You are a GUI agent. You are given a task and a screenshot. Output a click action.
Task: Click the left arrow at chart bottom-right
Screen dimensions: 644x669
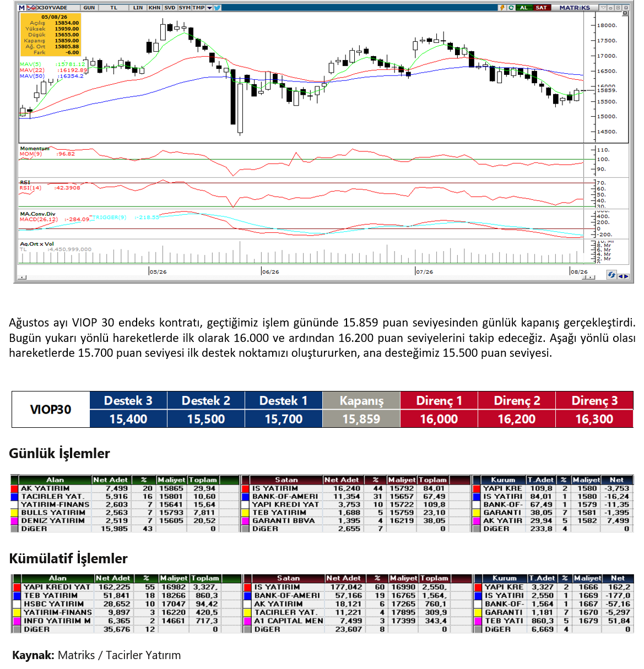pyautogui.click(x=621, y=276)
